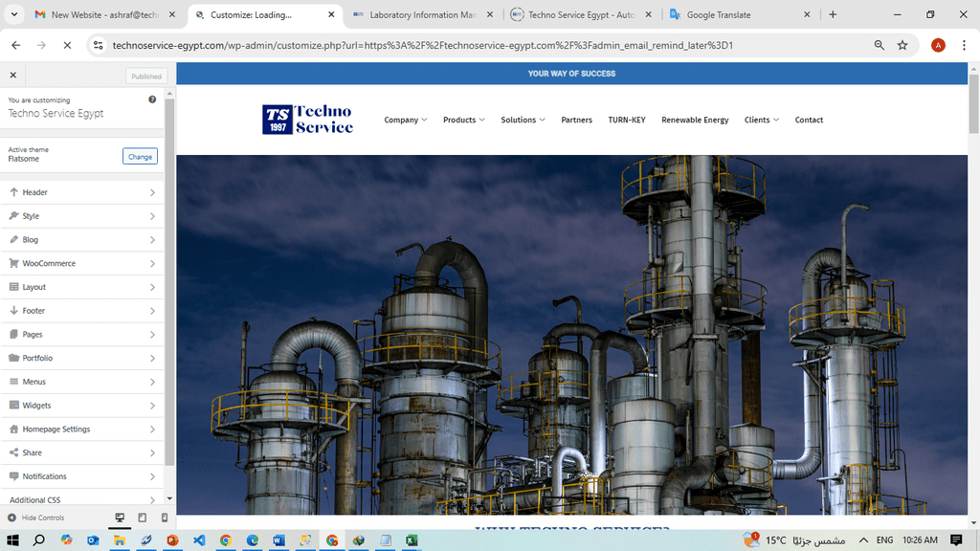
Task: Expand the Portfolio customizer section
Action: [82, 358]
